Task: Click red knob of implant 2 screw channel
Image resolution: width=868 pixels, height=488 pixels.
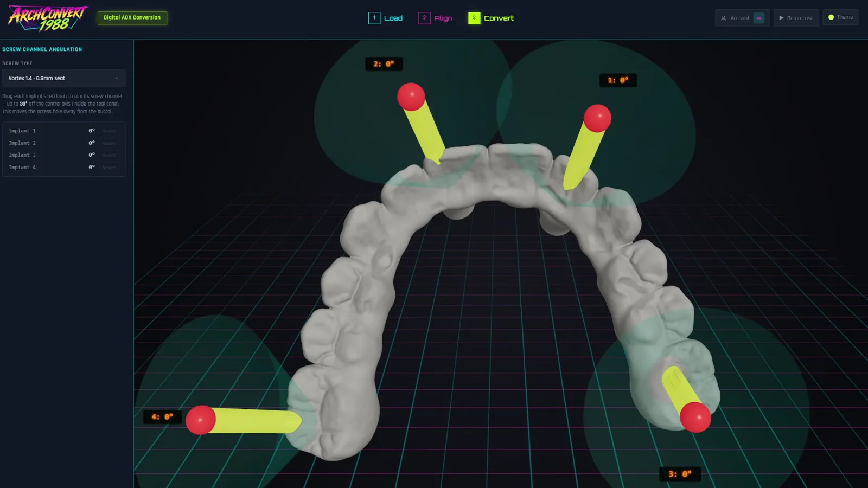Action: tap(411, 97)
